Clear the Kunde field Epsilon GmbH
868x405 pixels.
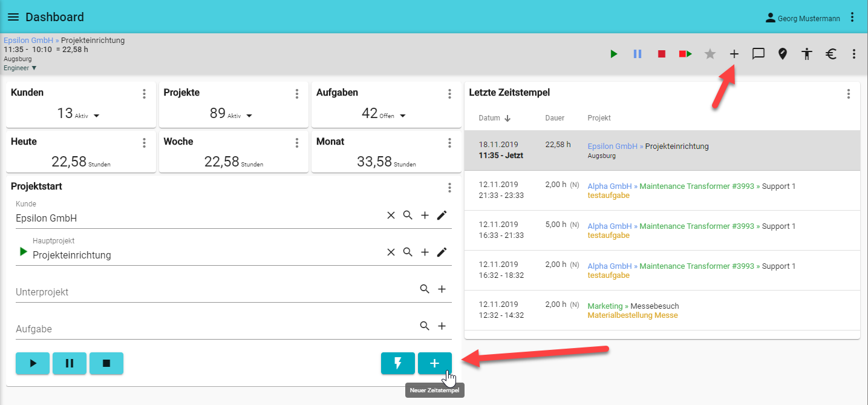pyautogui.click(x=391, y=216)
